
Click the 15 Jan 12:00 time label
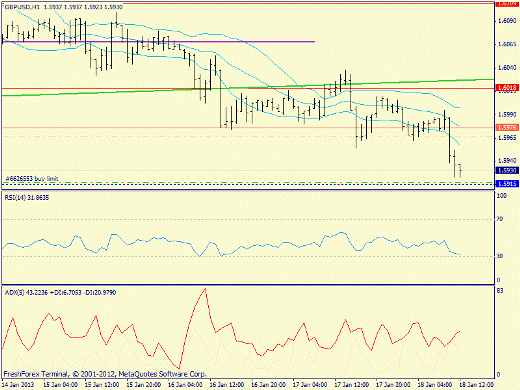point(102,385)
